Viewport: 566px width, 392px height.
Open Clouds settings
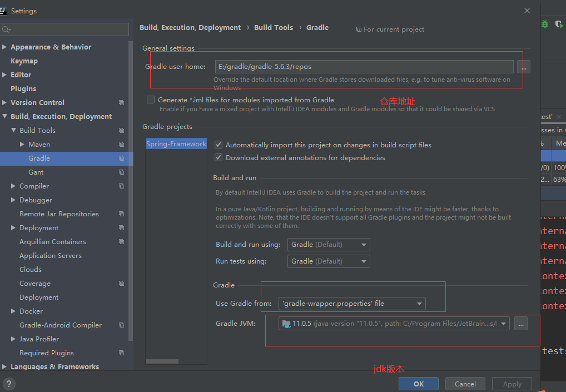pyautogui.click(x=31, y=269)
